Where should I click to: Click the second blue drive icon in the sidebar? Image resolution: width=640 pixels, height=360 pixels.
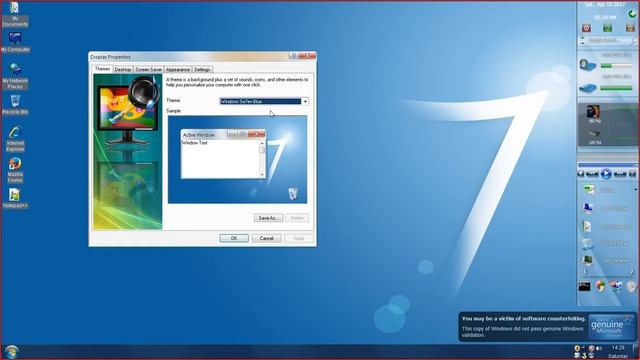pos(588,88)
